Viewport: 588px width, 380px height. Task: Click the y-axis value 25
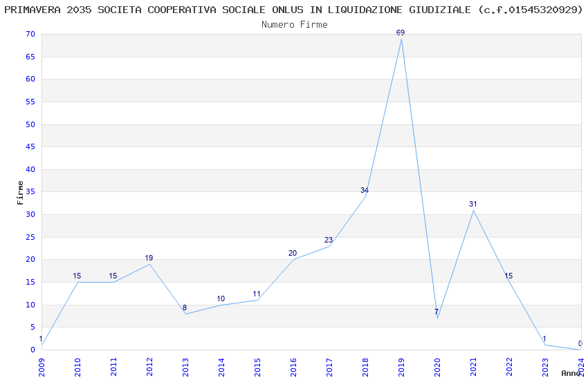coord(30,238)
